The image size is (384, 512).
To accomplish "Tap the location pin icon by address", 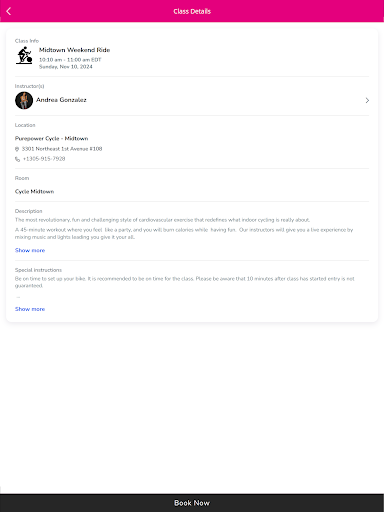I will tap(17, 149).
